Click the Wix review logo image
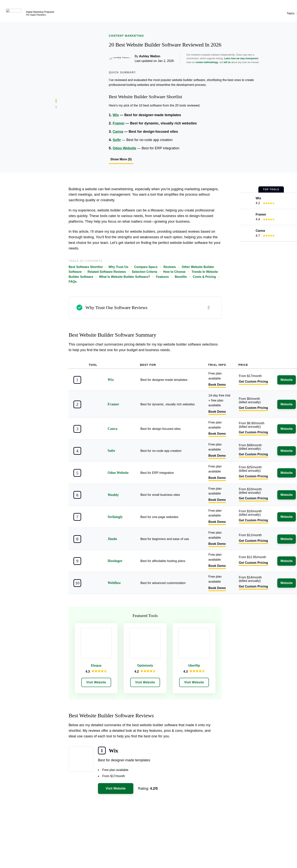Image resolution: width=297 pixels, height=868 pixels. click(x=81, y=759)
